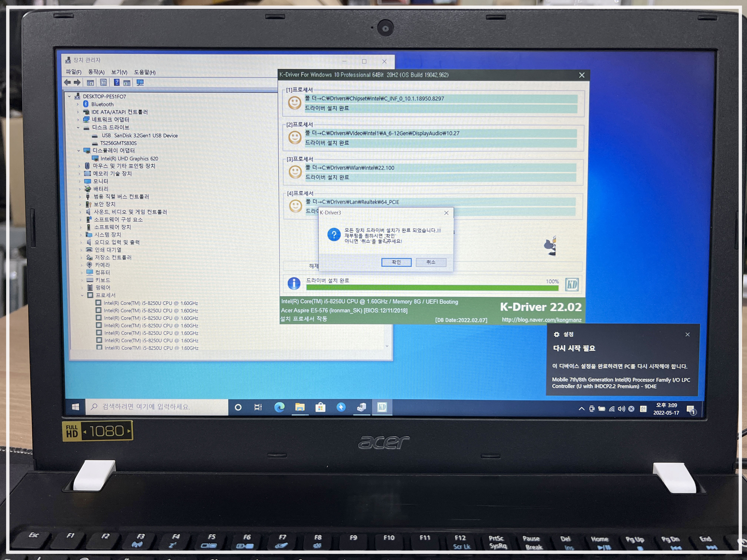This screenshot has width=747, height=560.
Task: Click 취소 button in K-Driver3 dialog
Action: point(431,262)
